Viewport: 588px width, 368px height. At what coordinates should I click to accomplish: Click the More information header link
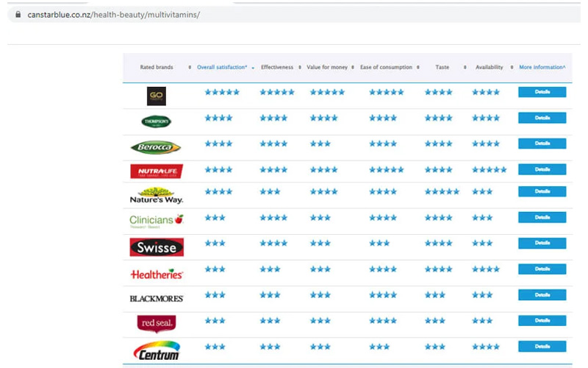point(542,67)
